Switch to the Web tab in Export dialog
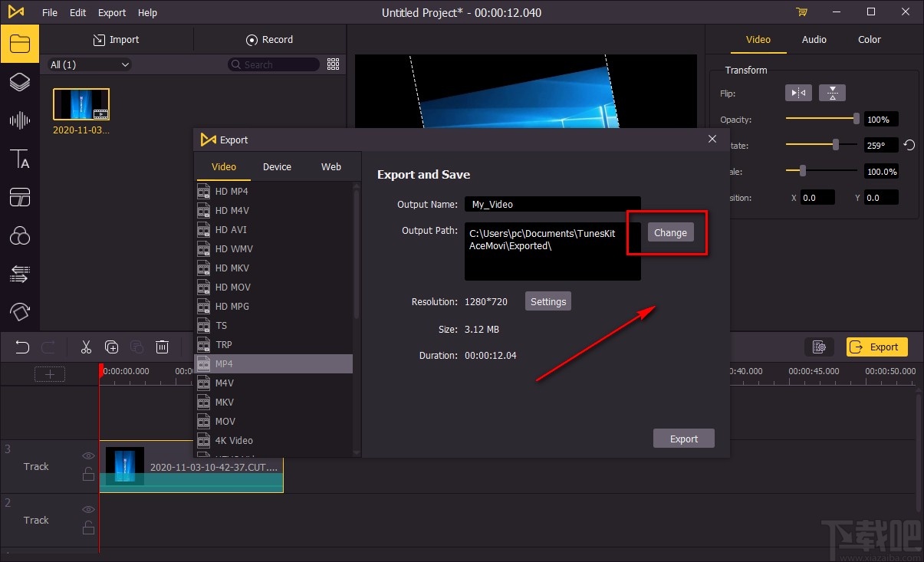 [x=331, y=166]
